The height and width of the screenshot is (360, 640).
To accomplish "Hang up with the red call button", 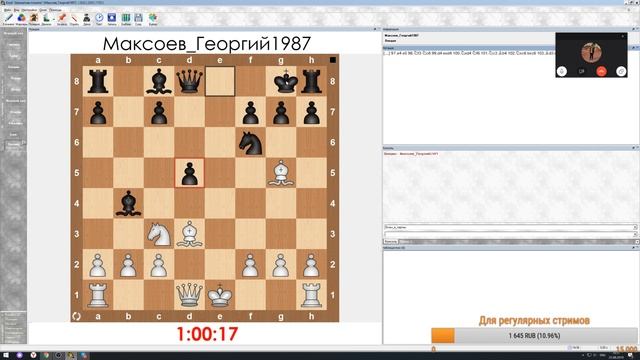I will click(x=601, y=71).
